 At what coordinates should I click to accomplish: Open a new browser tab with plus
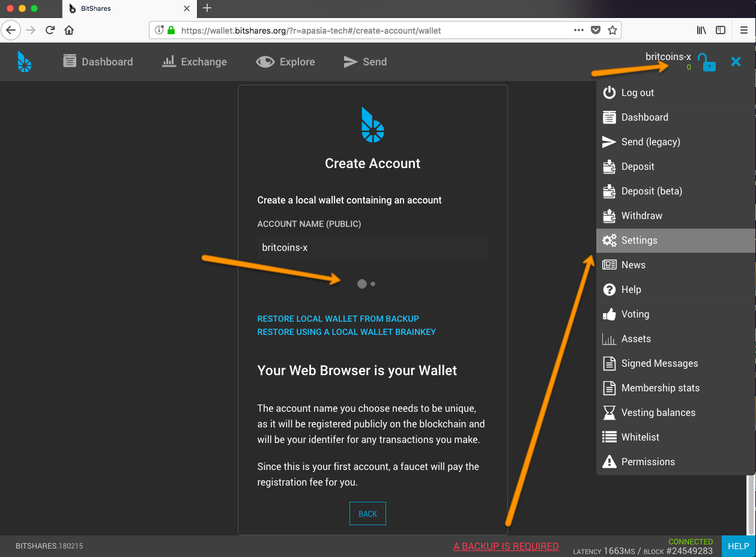(x=207, y=8)
